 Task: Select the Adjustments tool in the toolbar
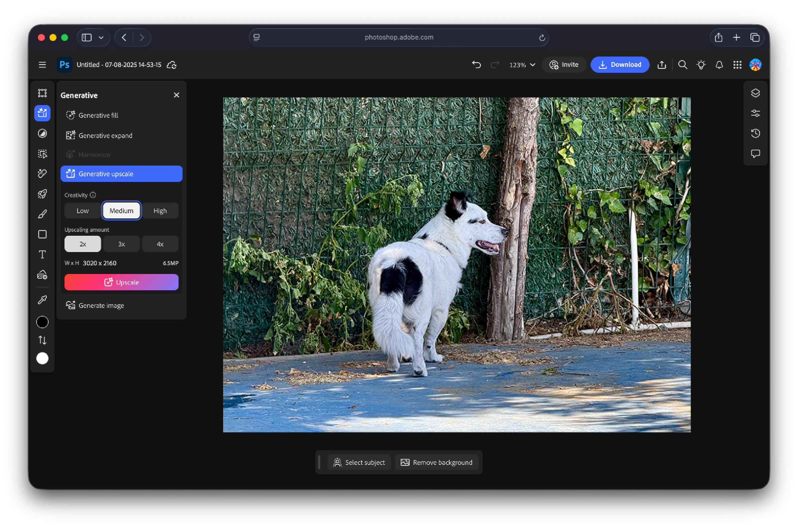click(43, 134)
